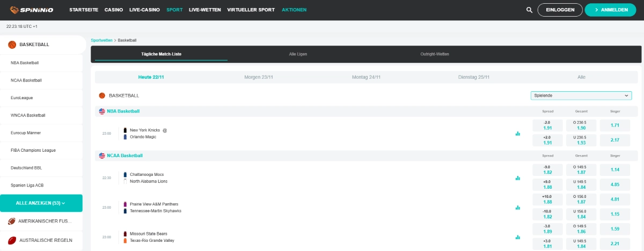The width and height of the screenshot is (644, 251).
Task: Select WNCAA Basketball in sidebar
Action: pyautogui.click(x=41, y=115)
